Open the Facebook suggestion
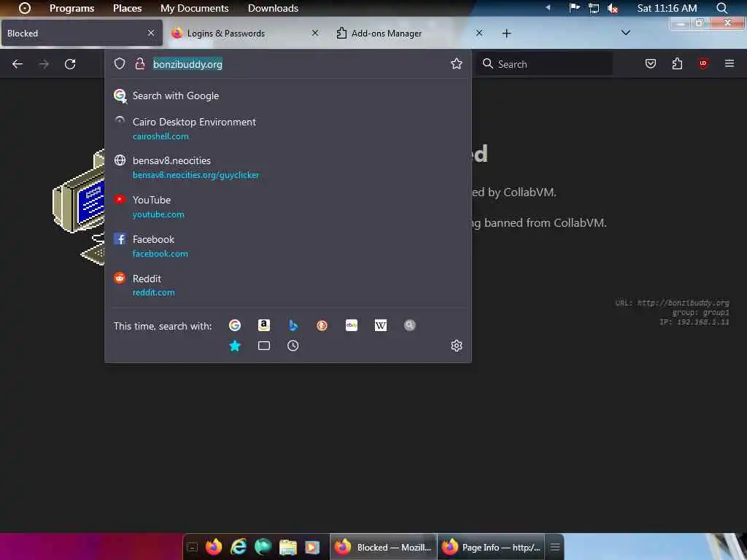Viewport: 747px width, 560px height. (287, 246)
